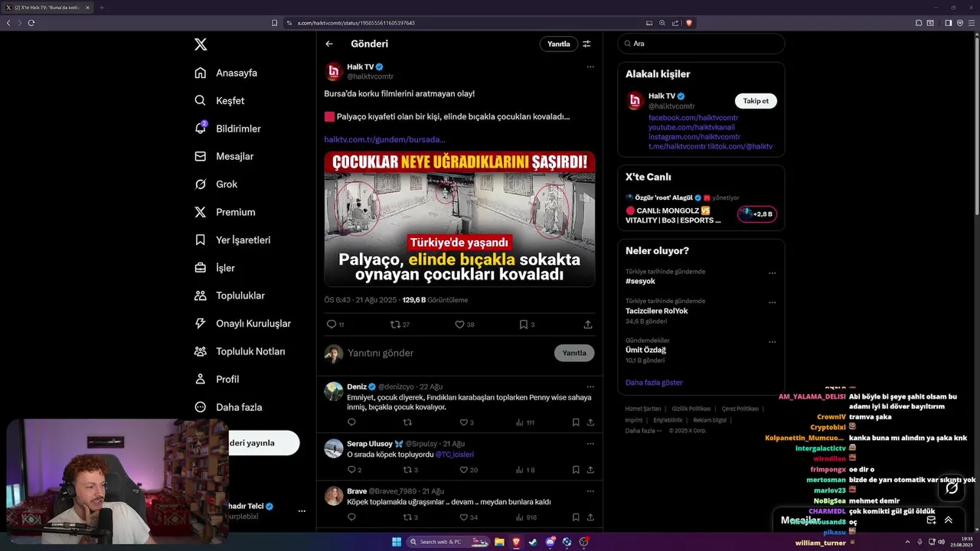980x551 pixels.
Task: Share the Halk TV post
Action: click(587, 324)
